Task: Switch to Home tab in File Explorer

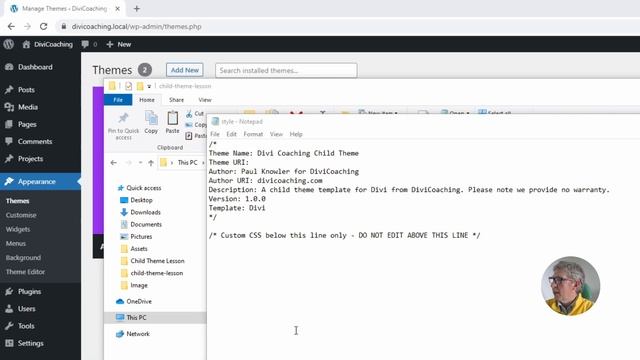Action: [147, 100]
